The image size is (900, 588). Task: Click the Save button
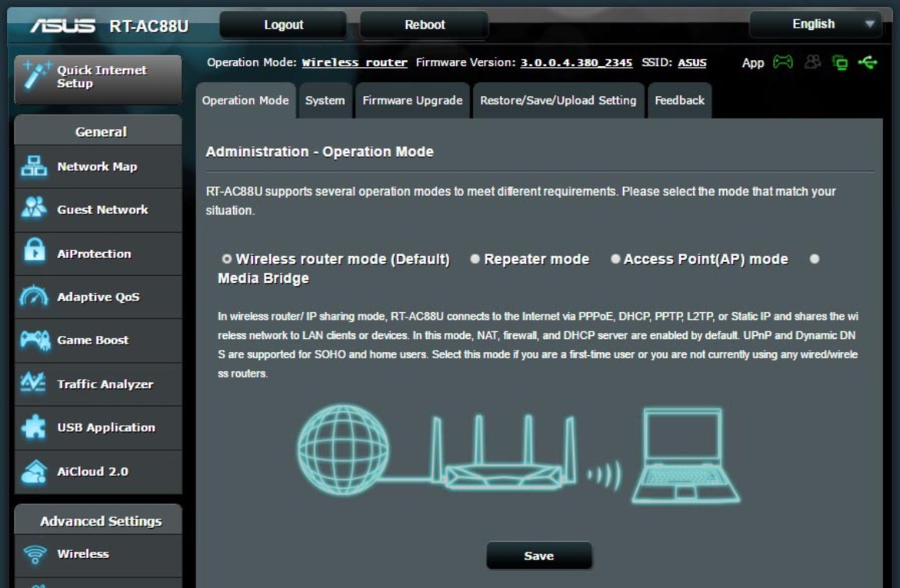[x=539, y=556]
